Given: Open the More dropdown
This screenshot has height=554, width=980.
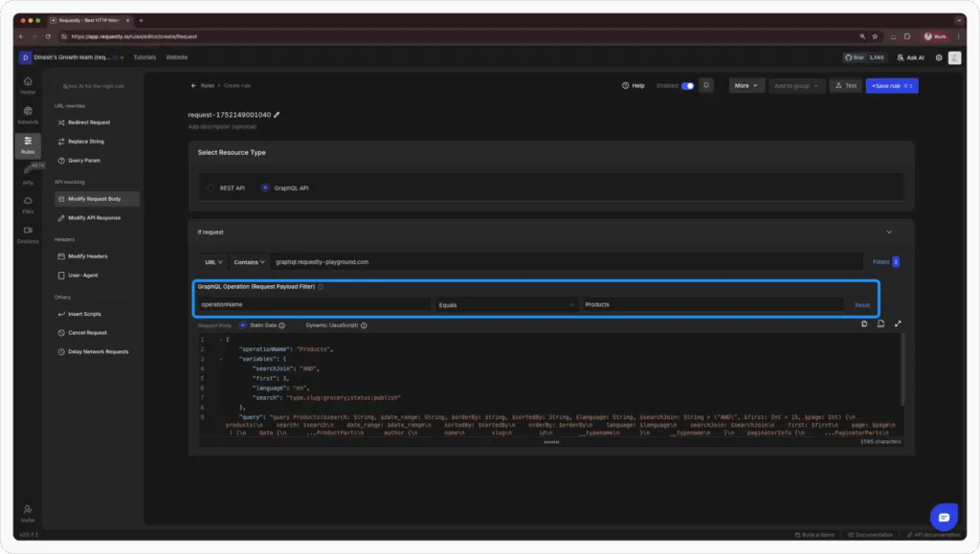Looking at the screenshot, I should pyautogui.click(x=746, y=85).
